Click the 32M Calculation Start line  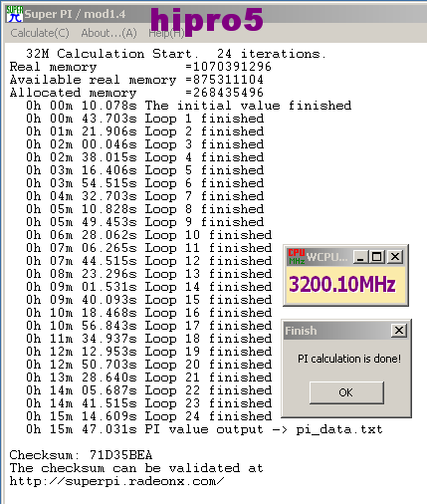pos(176,54)
